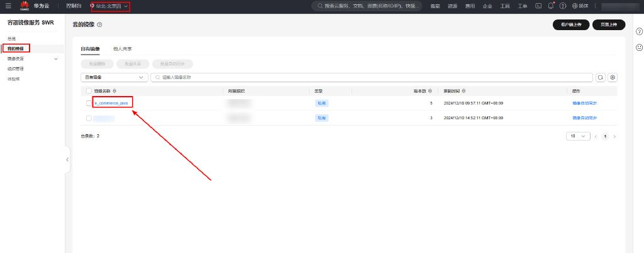Open the blurred second image name link
This screenshot has width=644, height=253.
104,119
